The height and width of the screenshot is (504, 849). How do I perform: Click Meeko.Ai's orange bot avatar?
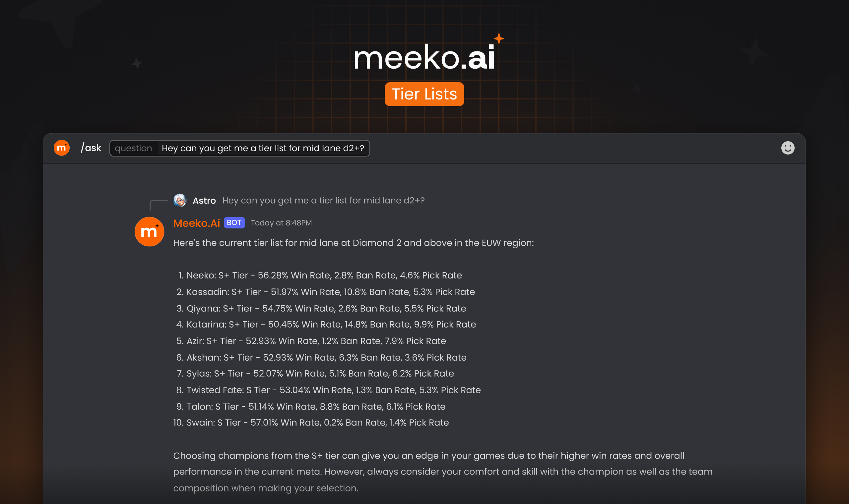point(150,231)
